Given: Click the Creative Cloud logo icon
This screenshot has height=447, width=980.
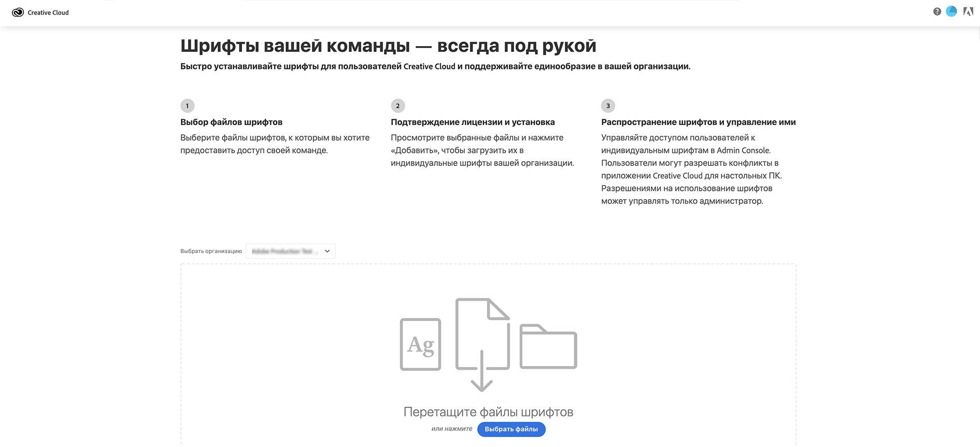Looking at the screenshot, I should [x=18, y=12].
